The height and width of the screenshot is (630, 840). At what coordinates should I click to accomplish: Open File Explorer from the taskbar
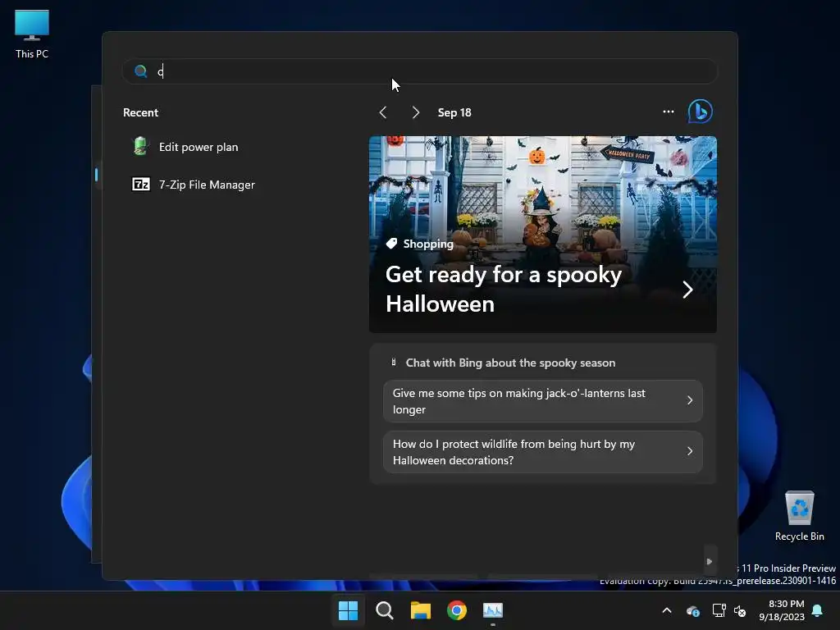click(421, 610)
